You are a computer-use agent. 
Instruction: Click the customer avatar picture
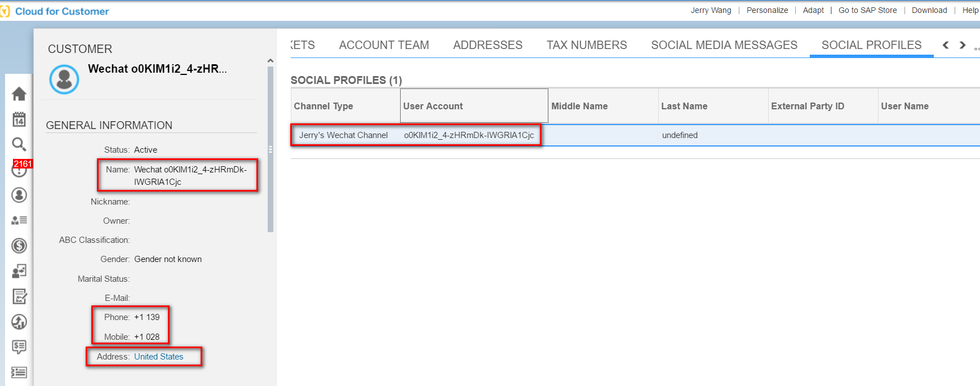pyautogui.click(x=64, y=79)
